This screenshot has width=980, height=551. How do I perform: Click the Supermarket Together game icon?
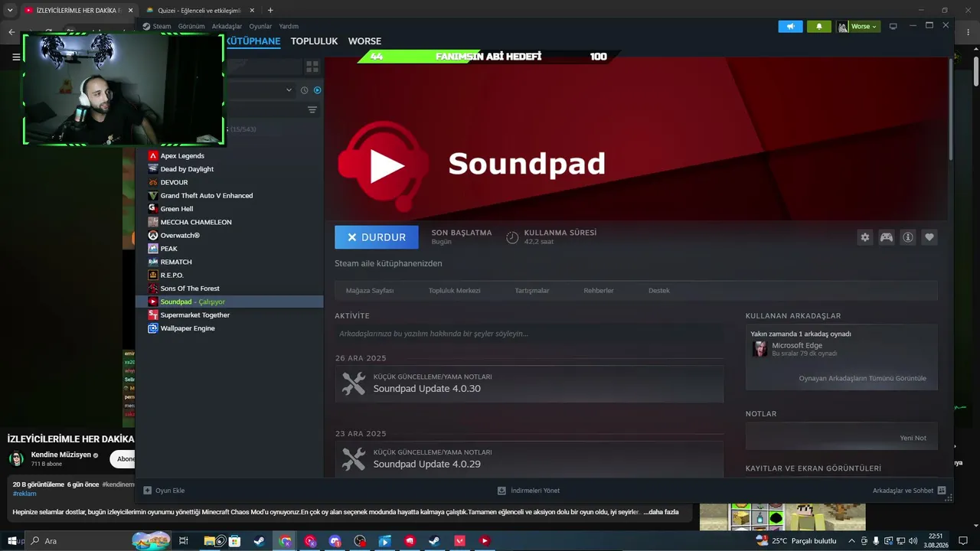[153, 315]
